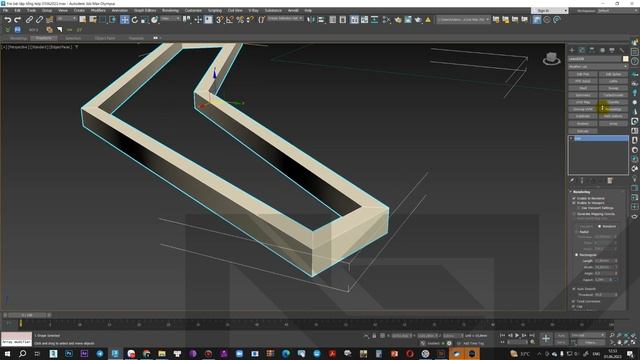Click the Render Production teapot icon

tap(418, 20)
